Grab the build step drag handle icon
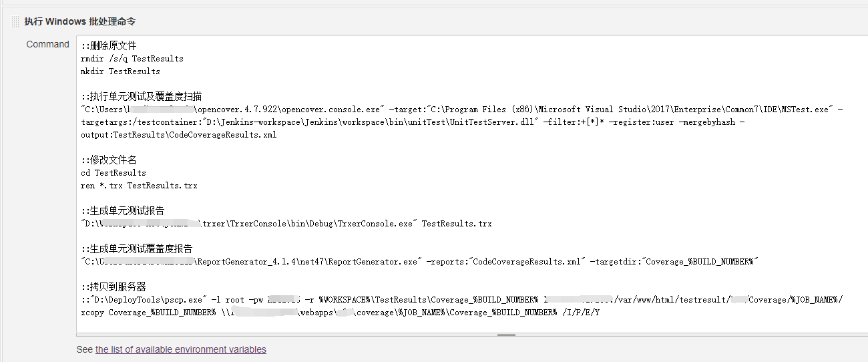Image resolution: width=868 pixels, height=362 pixels. coord(15,21)
